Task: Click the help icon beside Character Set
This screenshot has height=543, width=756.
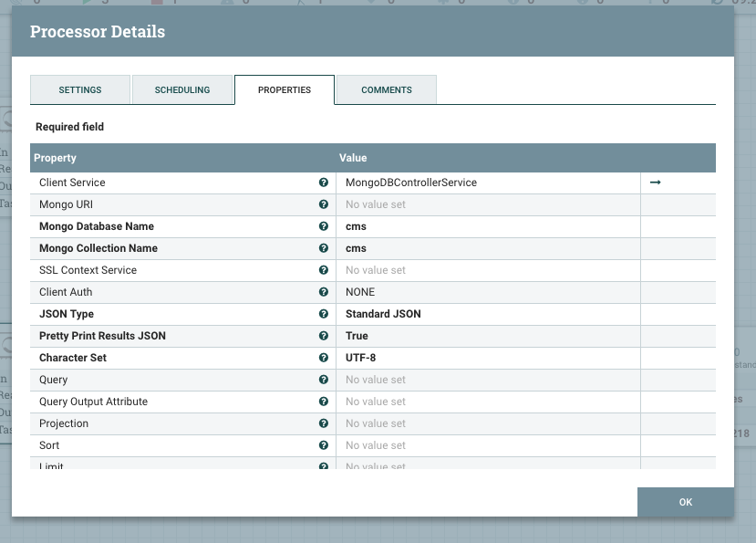Action: point(324,358)
